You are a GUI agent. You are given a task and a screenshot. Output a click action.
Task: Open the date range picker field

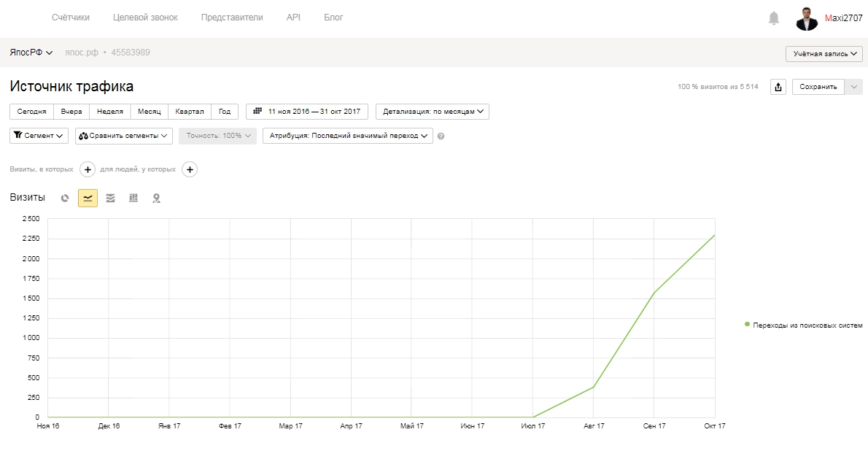[306, 112]
